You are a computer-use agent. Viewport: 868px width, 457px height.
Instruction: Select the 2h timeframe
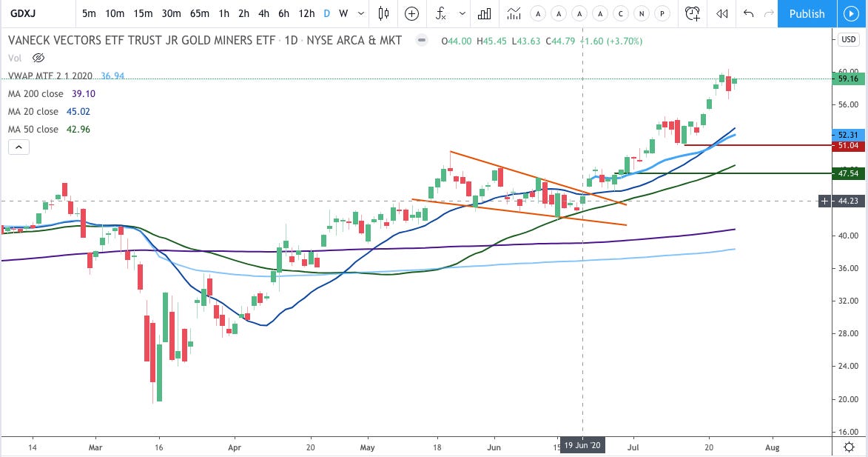243,14
